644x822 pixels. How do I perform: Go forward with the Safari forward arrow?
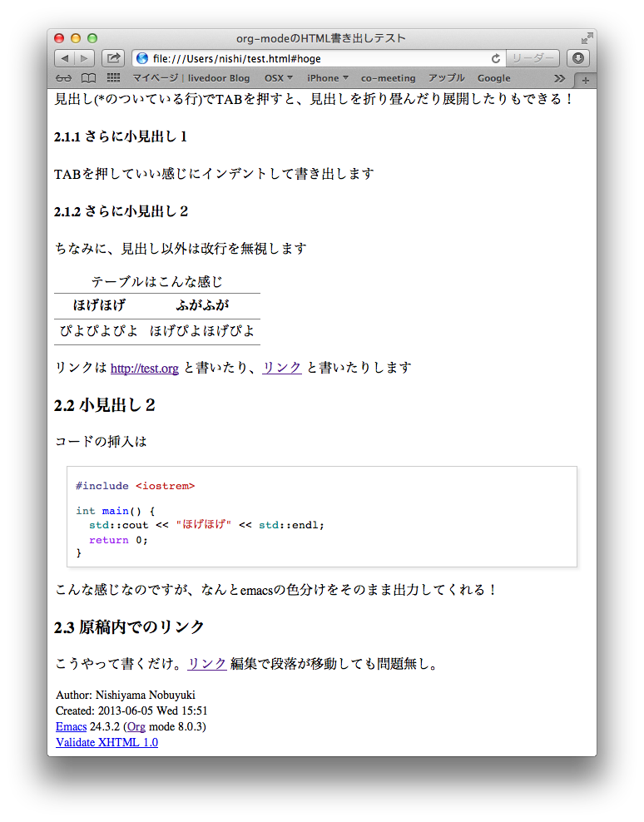tap(84, 58)
